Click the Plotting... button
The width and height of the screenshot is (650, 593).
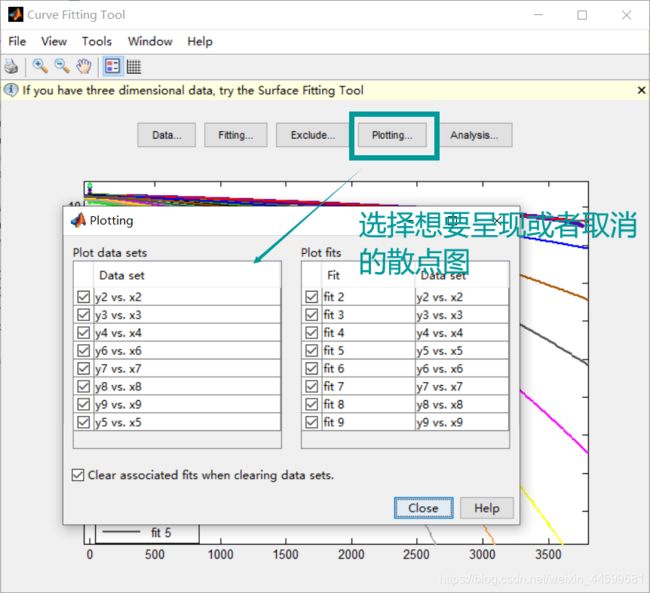392,135
